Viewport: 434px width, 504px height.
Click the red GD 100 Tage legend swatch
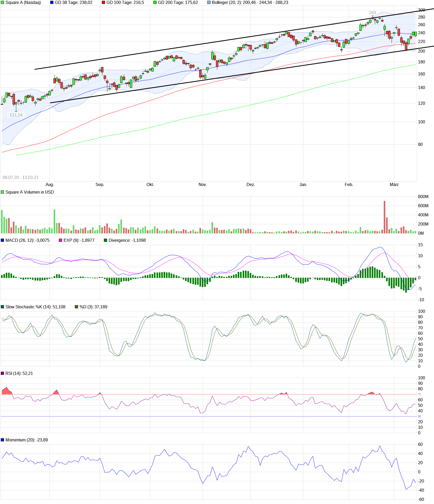coord(103,3)
